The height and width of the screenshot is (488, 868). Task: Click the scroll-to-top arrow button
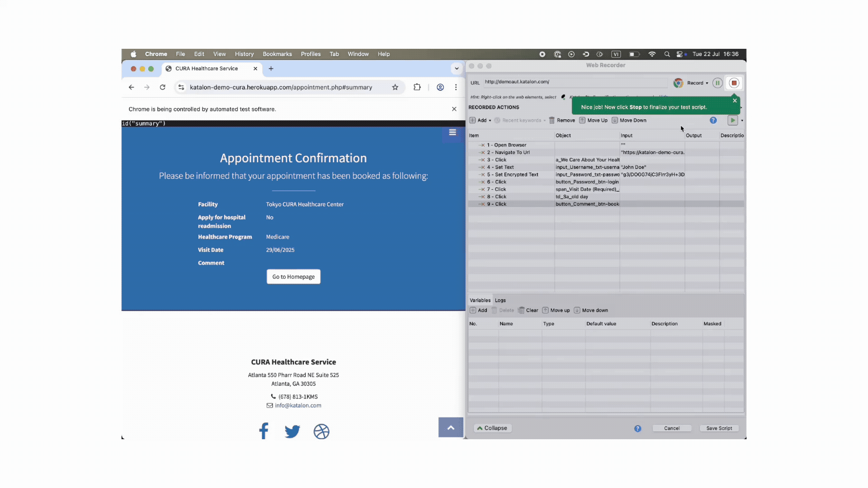(451, 427)
